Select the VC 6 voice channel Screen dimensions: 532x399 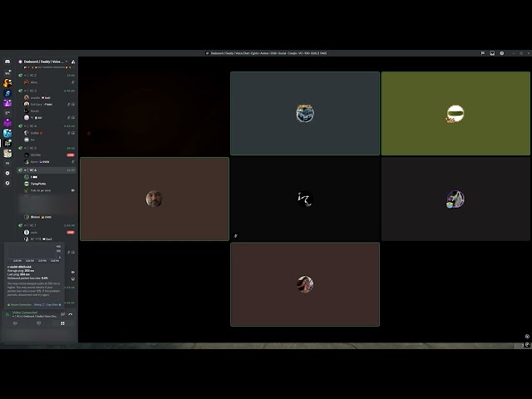coord(47,170)
